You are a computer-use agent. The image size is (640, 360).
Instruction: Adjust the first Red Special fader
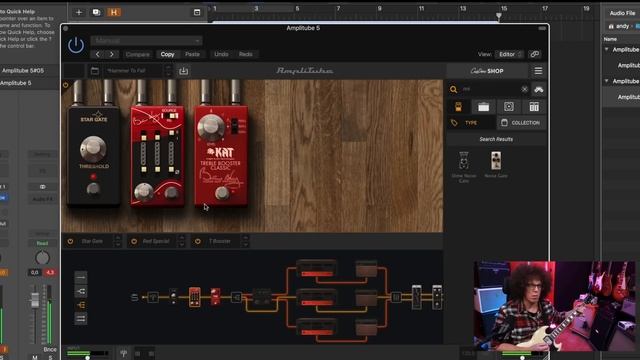pyautogui.click(x=144, y=153)
